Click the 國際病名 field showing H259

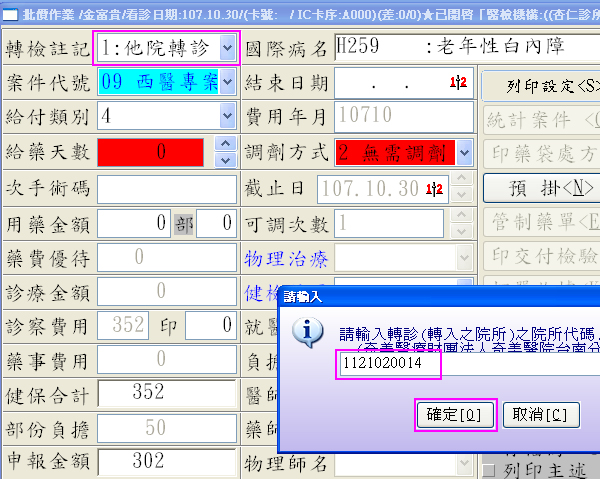[403, 47]
